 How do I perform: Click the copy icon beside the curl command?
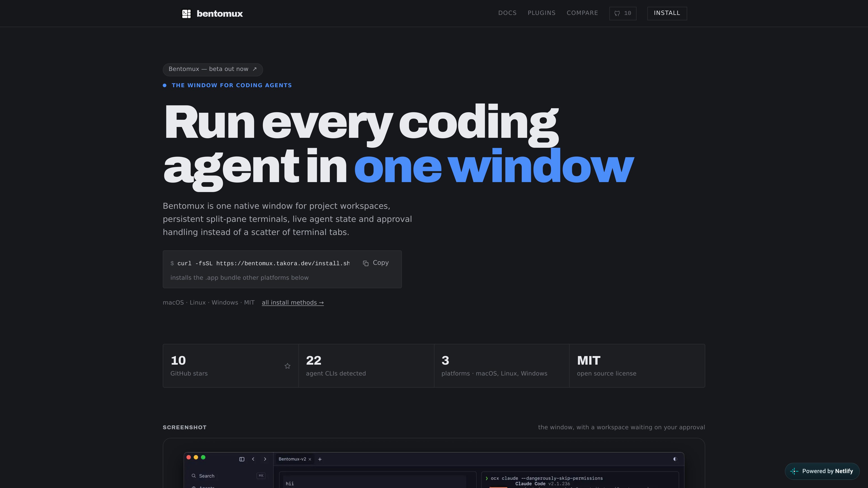click(x=366, y=263)
